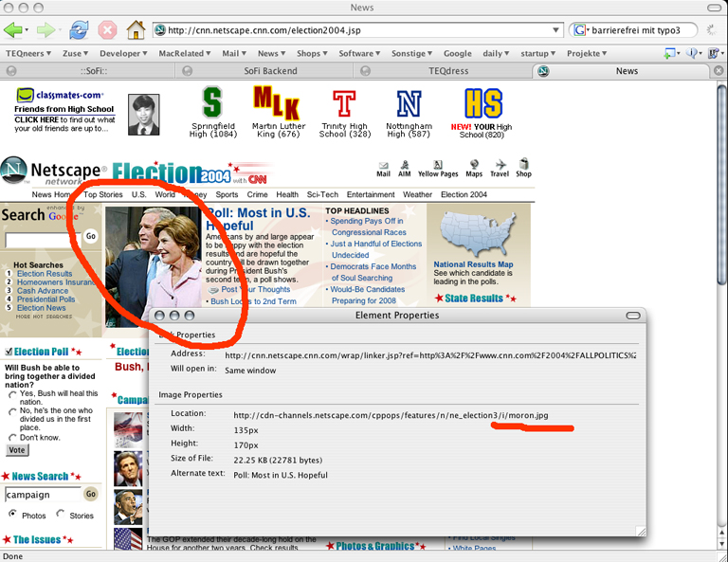Click the Trinity High School T logo
The width and height of the screenshot is (728, 562).
pos(344,103)
